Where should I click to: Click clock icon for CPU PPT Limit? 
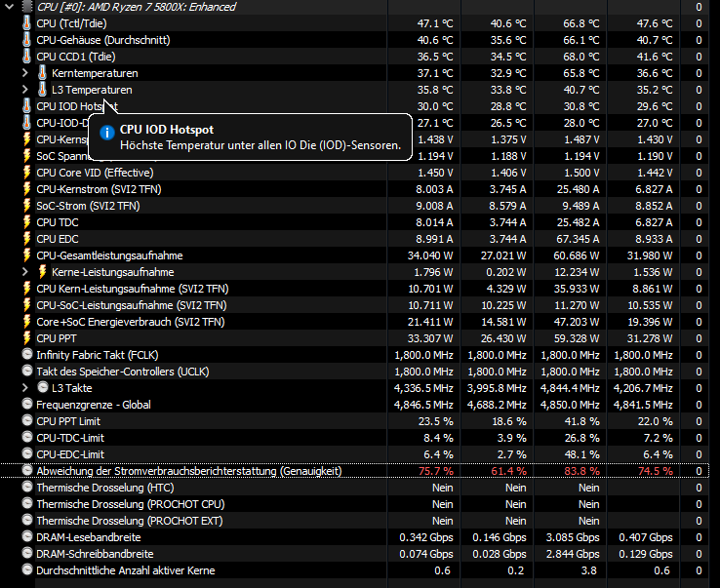pyautogui.click(x=27, y=420)
